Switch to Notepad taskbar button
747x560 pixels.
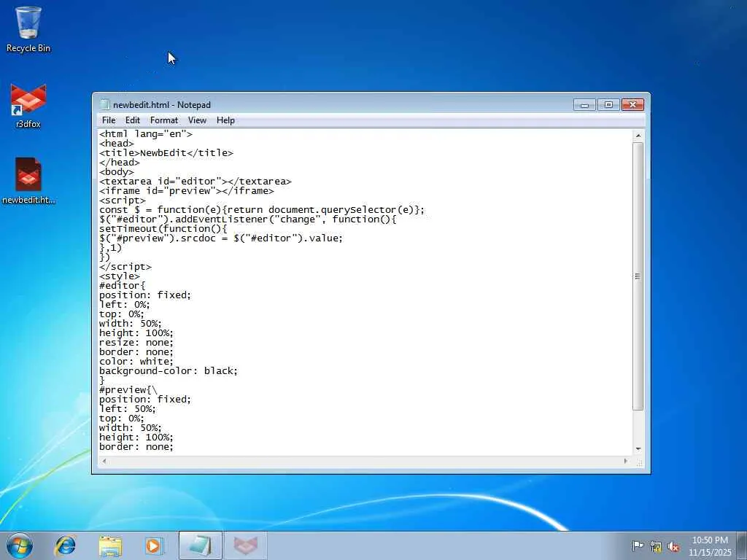[201, 545]
